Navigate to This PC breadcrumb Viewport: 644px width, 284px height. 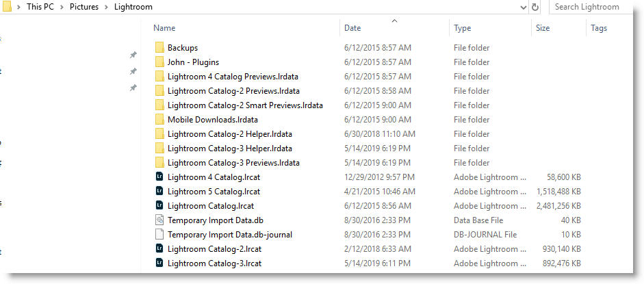tap(40, 7)
